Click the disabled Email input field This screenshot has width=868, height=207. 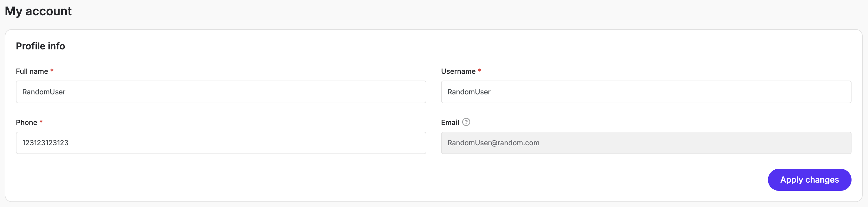[646, 143]
